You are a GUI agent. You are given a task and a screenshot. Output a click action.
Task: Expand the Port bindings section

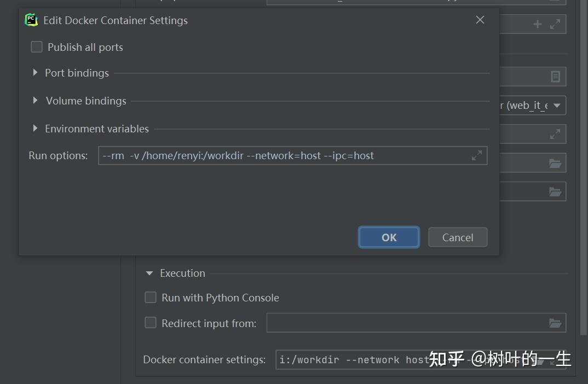coord(35,72)
